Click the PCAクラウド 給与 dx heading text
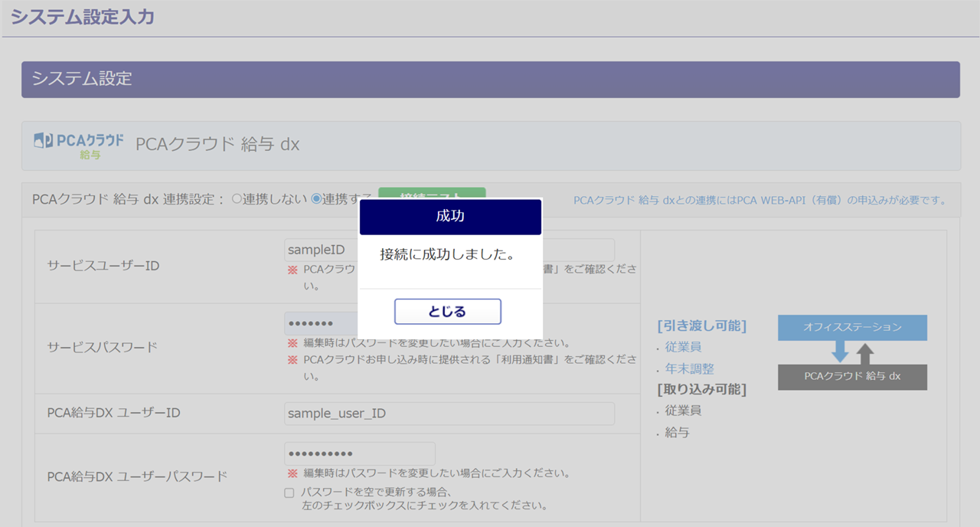The height and width of the screenshot is (527, 980). (217, 145)
